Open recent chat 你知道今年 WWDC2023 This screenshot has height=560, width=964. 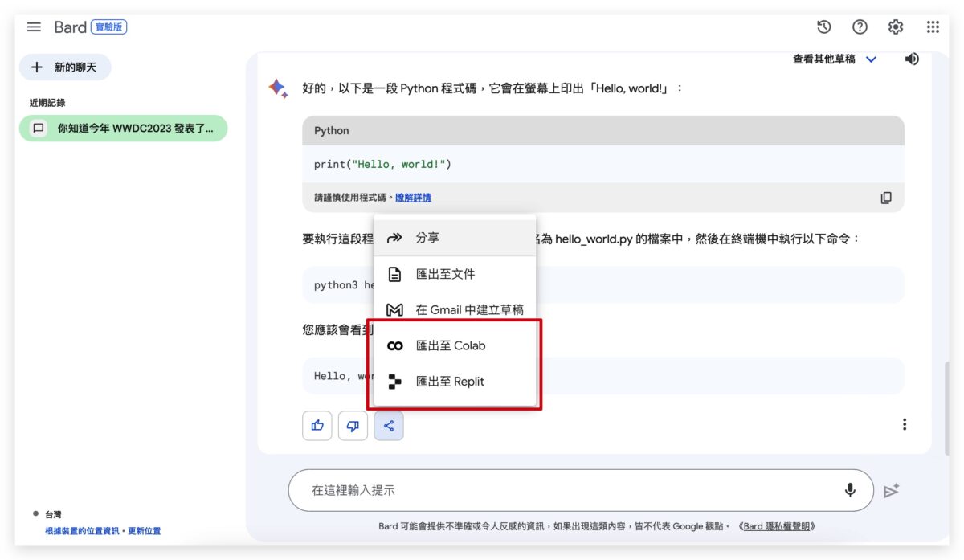point(123,129)
